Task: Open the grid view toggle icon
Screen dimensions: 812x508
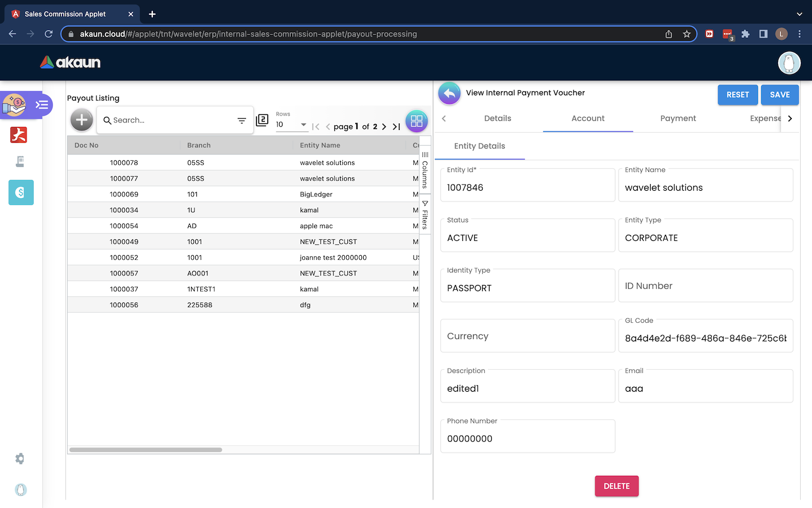Action: 417,121
